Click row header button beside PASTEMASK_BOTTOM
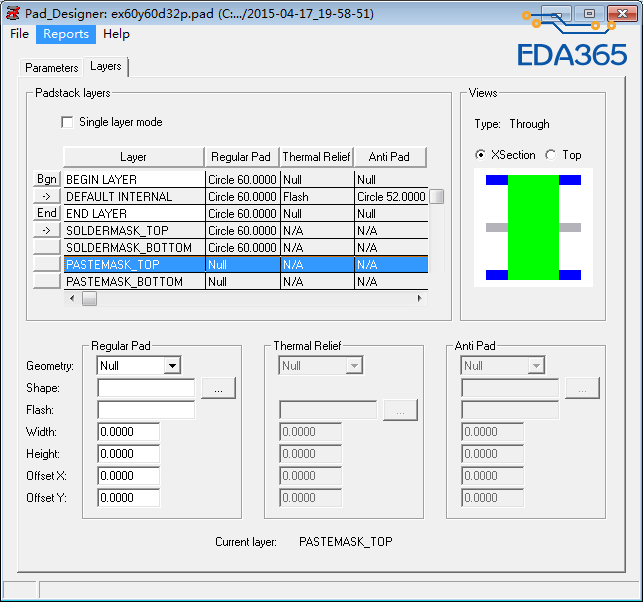 point(47,281)
